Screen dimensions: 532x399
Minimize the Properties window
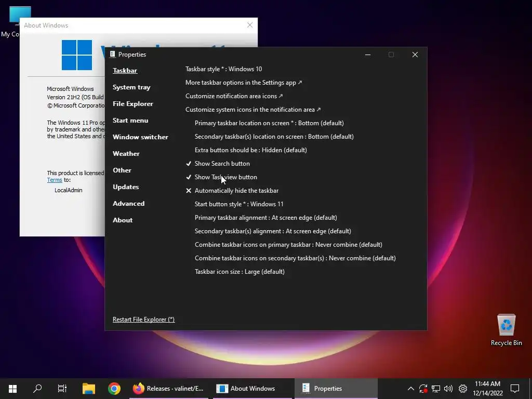pyautogui.click(x=368, y=55)
